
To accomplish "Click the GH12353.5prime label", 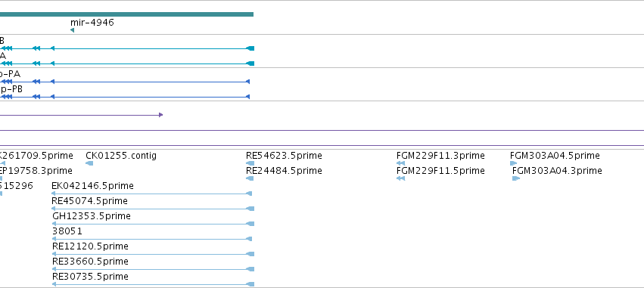I will coord(92,215).
